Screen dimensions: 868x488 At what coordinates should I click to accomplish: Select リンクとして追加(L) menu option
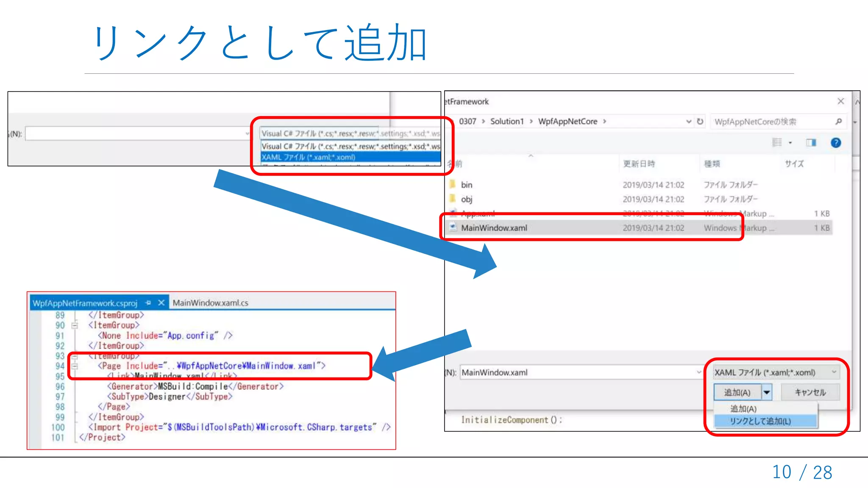760,421
